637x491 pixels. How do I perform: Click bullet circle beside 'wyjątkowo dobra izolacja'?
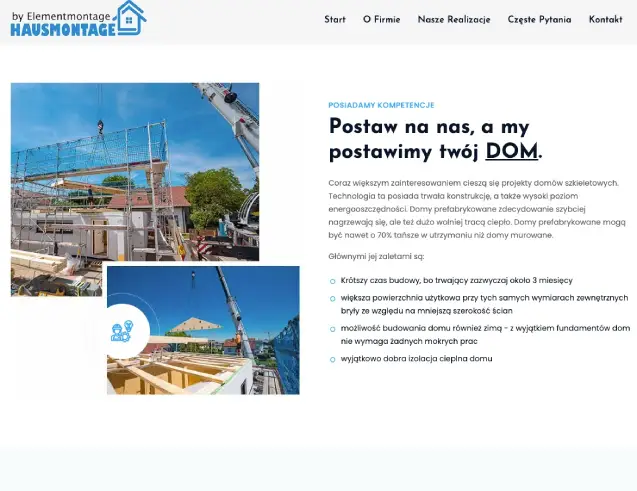pyautogui.click(x=333, y=359)
